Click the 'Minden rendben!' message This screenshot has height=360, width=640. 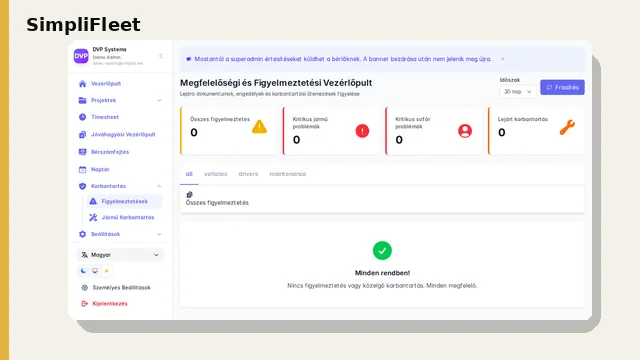click(382, 273)
